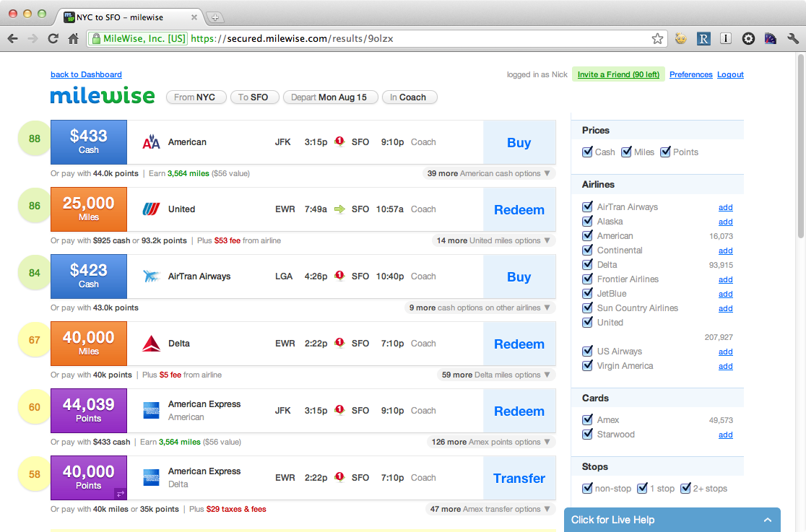Expand 126 more Amex points options
This screenshot has width=806, height=532.
click(491, 442)
